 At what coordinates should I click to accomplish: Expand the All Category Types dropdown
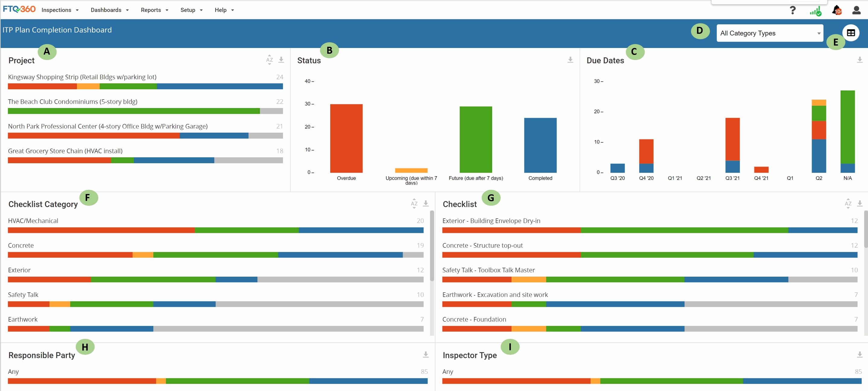(x=770, y=33)
